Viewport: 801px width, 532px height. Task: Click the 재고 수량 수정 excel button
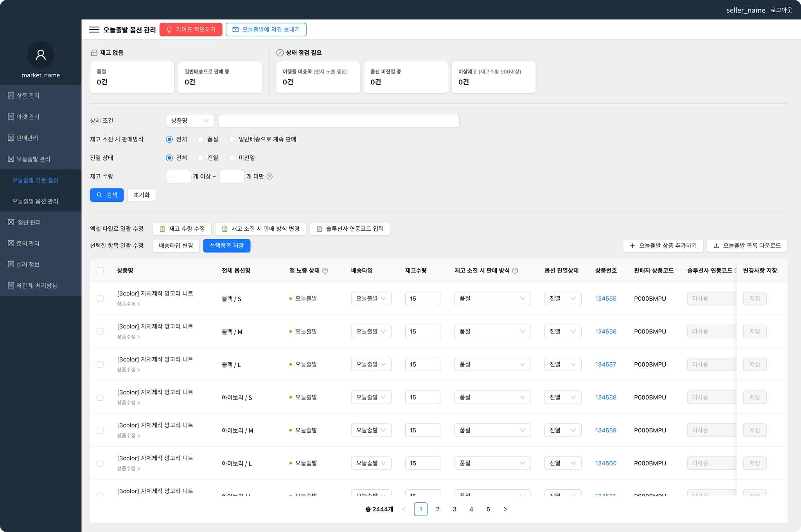point(182,229)
